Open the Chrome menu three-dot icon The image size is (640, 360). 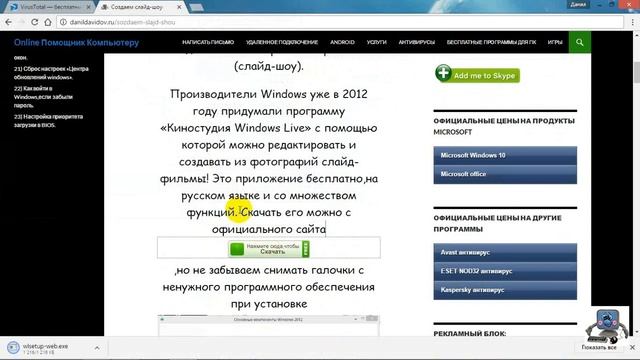[633, 22]
